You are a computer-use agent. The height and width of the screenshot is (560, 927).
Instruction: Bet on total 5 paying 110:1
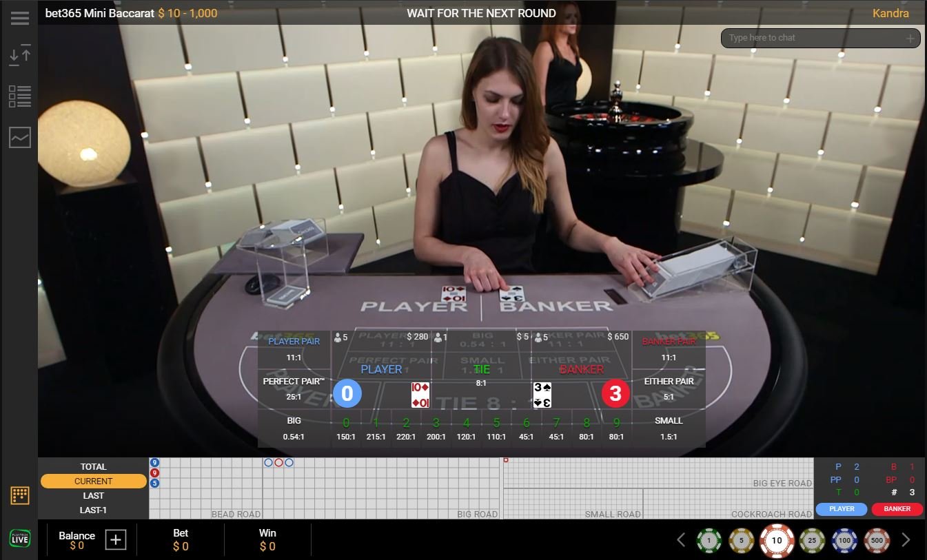tap(496, 428)
